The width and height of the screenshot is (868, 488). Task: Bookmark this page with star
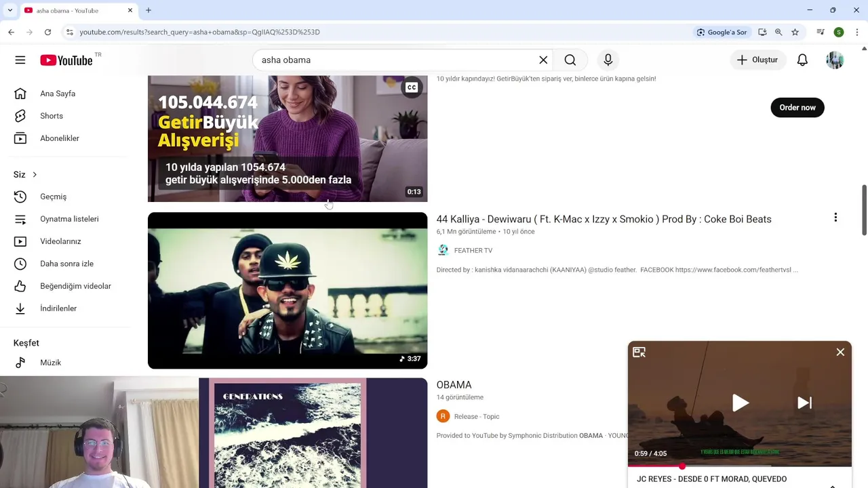[x=795, y=32]
